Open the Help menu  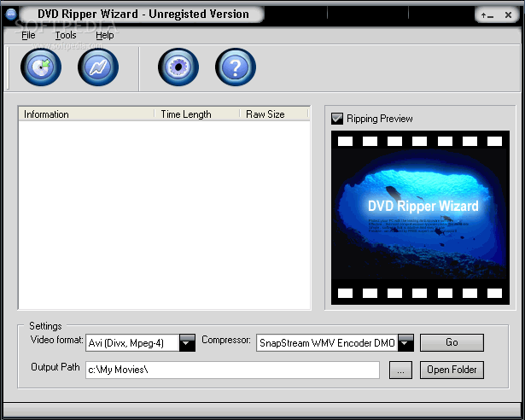coord(105,35)
